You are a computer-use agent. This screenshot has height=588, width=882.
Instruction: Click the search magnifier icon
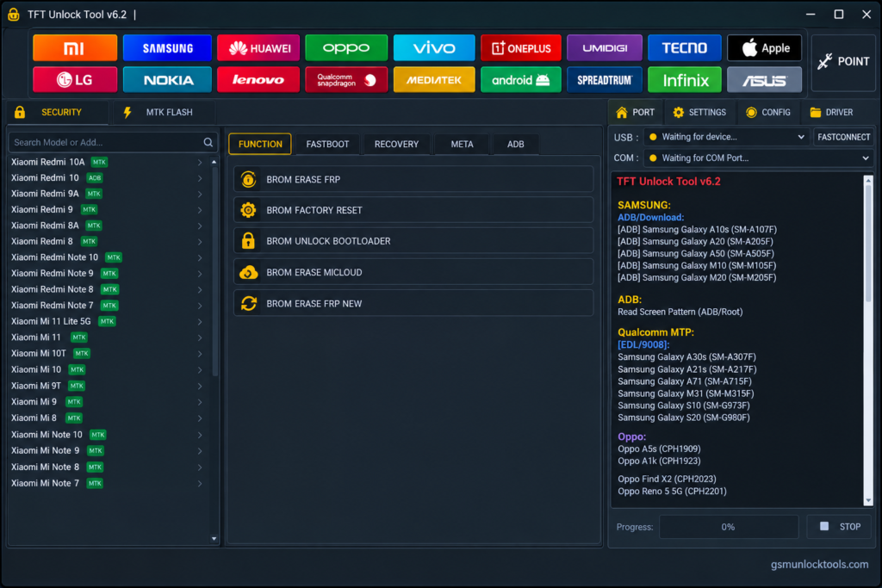pyautogui.click(x=208, y=142)
